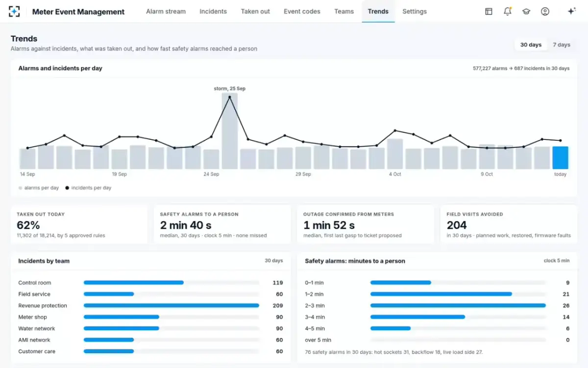Open the Field visits avoided card

click(x=509, y=225)
